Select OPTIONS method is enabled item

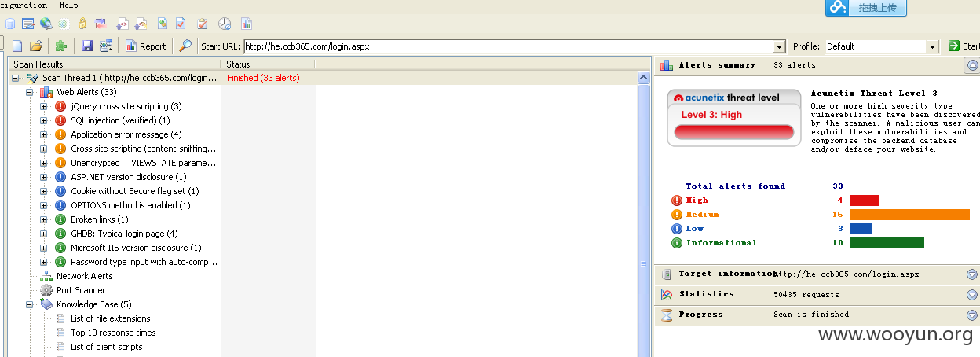click(x=130, y=205)
